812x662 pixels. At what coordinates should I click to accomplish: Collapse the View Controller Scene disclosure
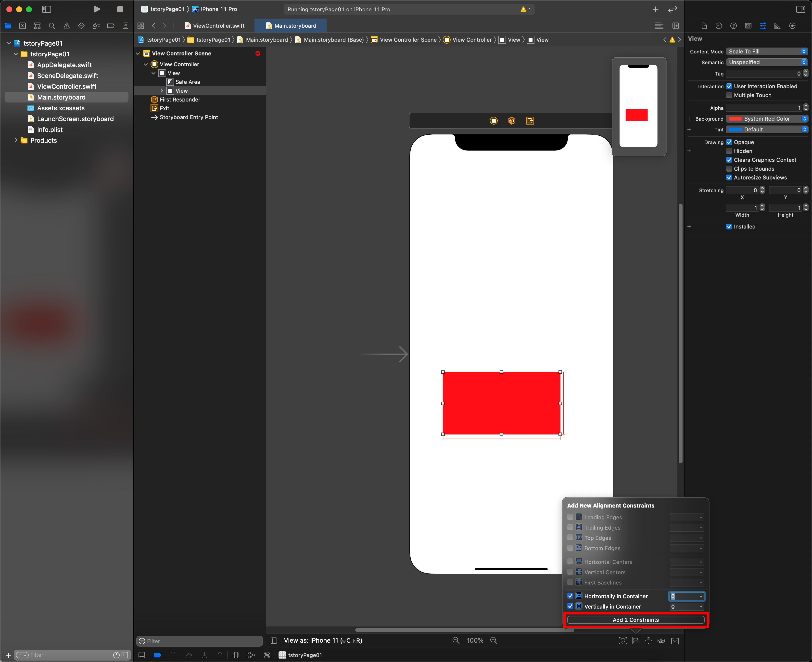point(138,53)
